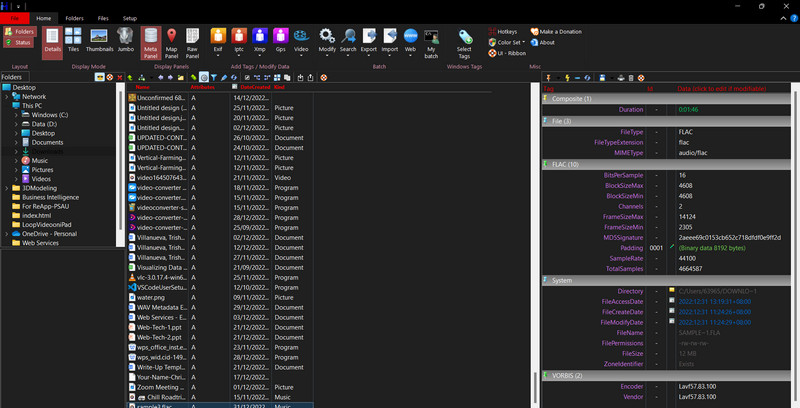Switch to Thumbnails display mode
The width and height of the screenshot is (800, 408).
click(99, 40)
